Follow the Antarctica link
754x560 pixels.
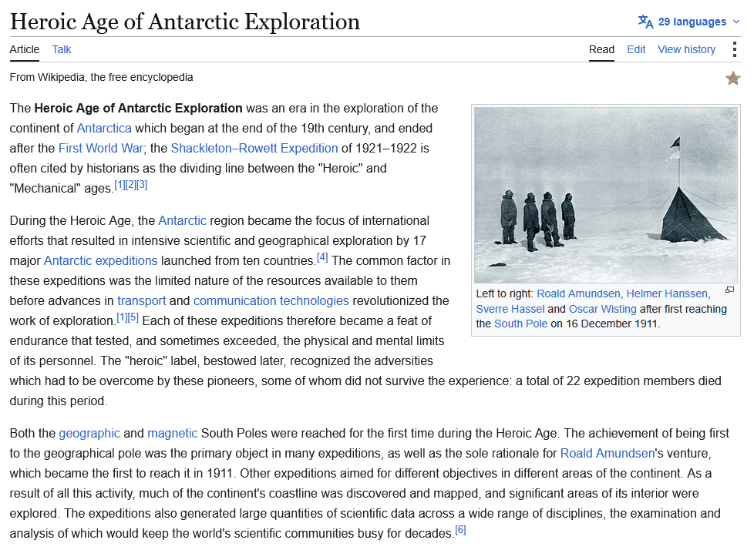tap(104, 128)
